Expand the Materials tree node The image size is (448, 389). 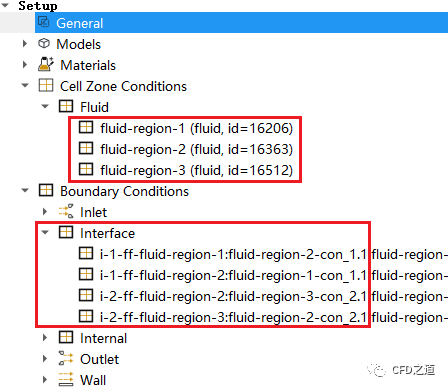[25, 64]
